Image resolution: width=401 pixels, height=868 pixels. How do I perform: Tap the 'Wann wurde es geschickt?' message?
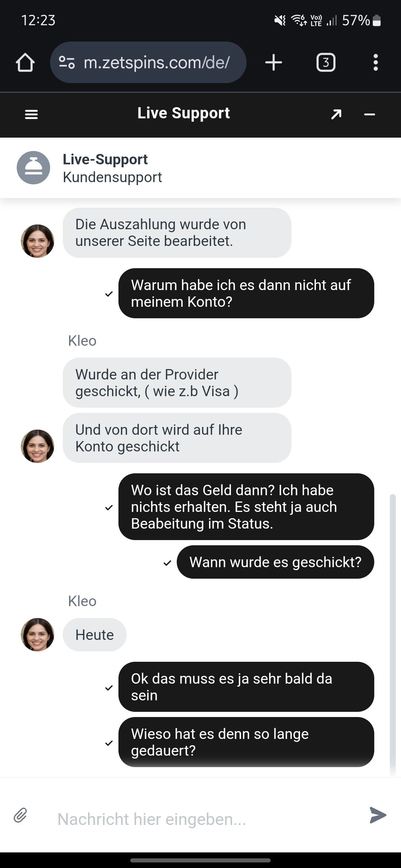pos(275,562)
